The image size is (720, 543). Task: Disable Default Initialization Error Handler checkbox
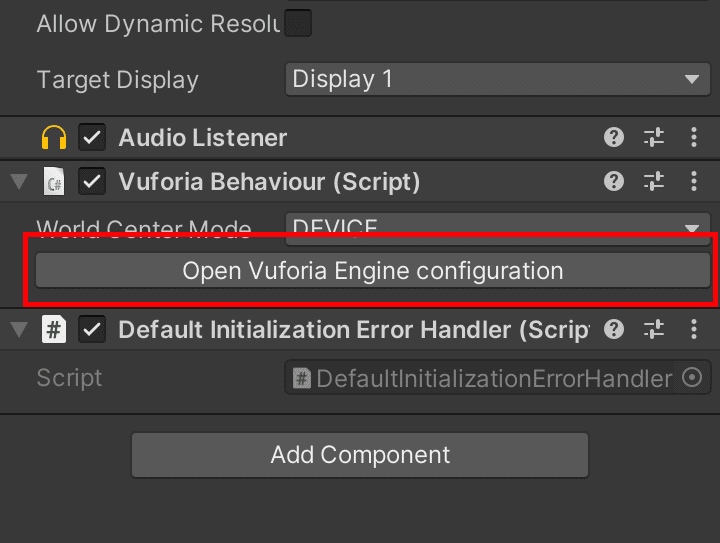tap(93, 330)
